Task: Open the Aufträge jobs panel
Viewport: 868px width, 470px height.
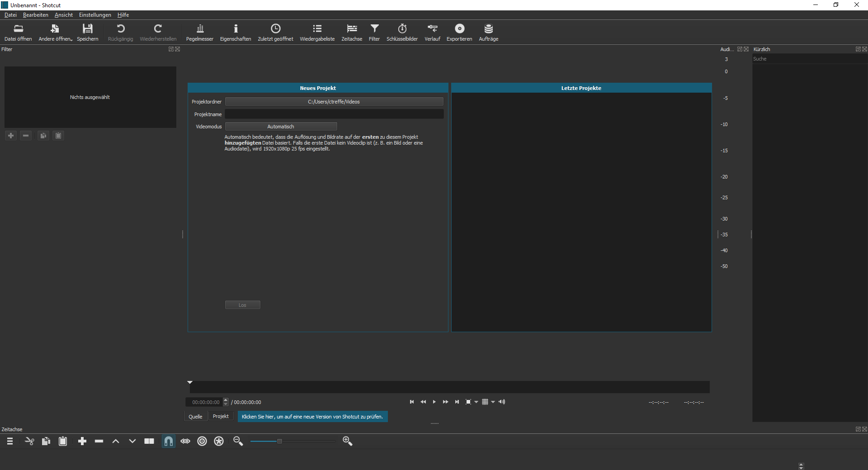Action: click(x=488, y=33)
